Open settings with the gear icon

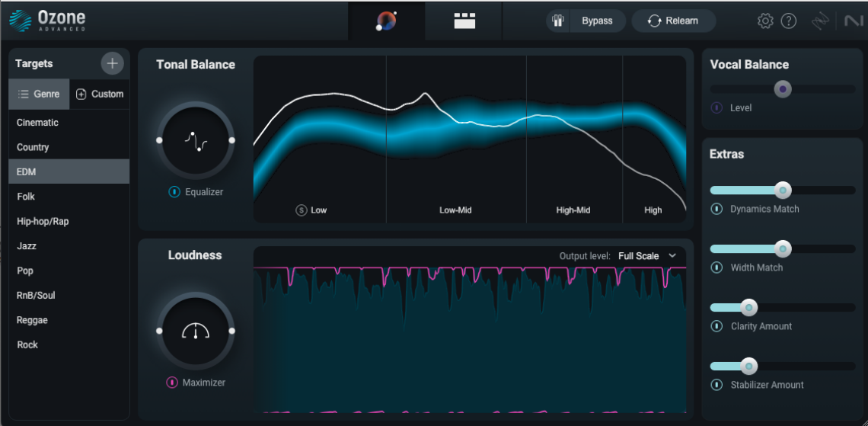pos(765,21)
